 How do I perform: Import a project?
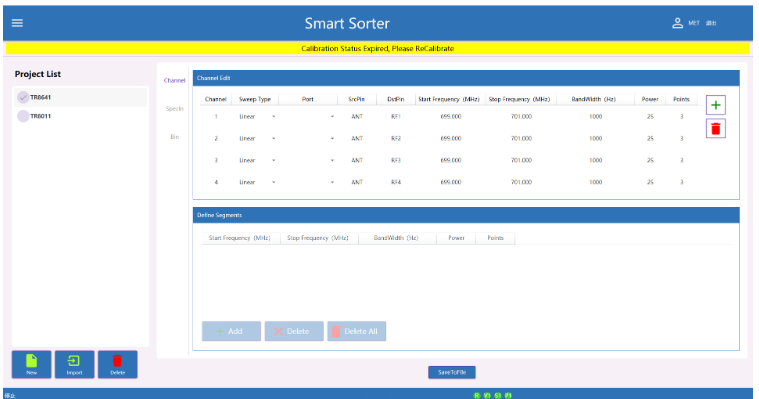(74, 364)
